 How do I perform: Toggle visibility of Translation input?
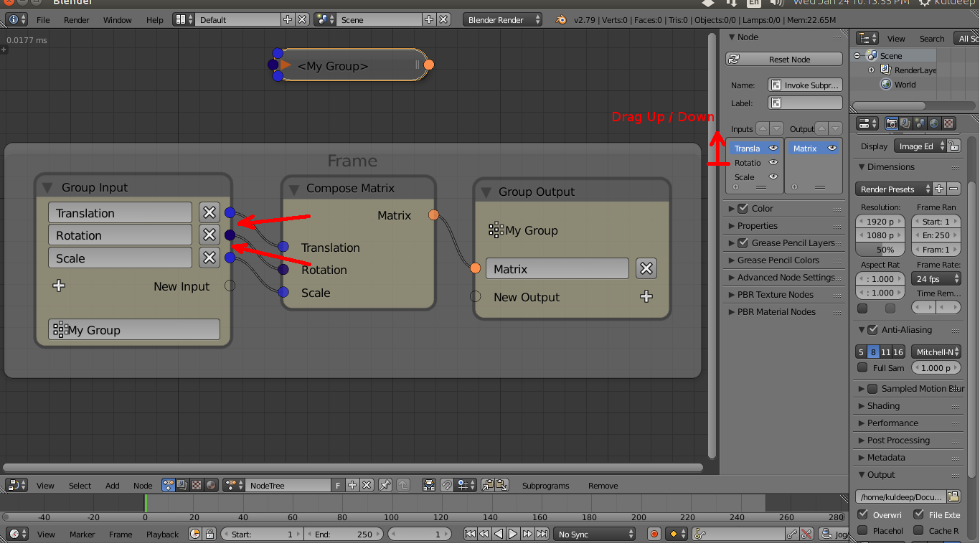click(x=773, y=148)
